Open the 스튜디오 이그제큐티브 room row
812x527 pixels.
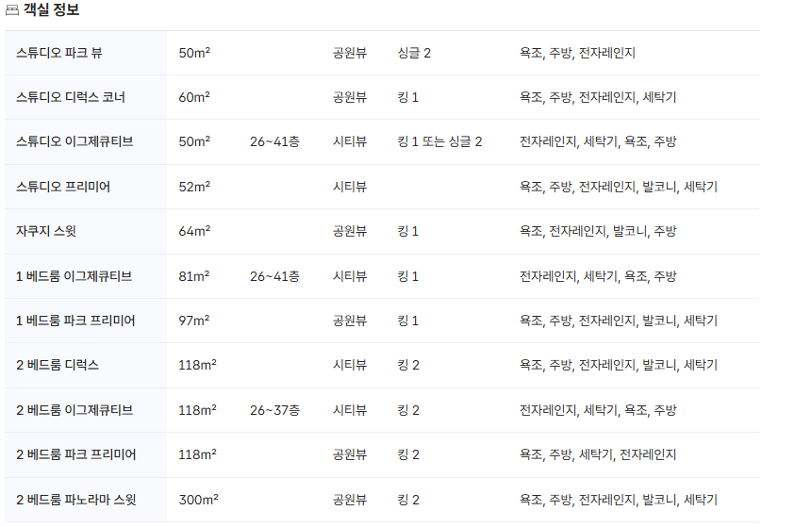(x=75, y=141)
